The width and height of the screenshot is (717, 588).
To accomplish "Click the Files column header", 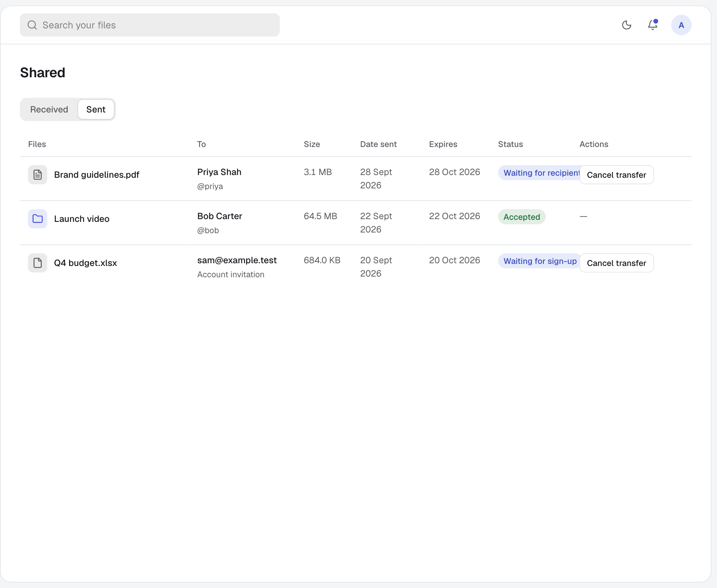I will (x=37, y=144).
